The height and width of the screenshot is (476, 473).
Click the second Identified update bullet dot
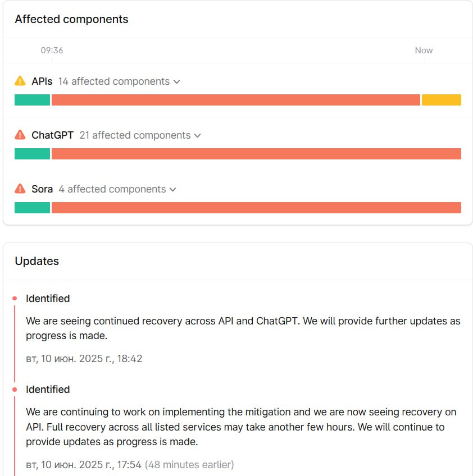pos(15,390)
